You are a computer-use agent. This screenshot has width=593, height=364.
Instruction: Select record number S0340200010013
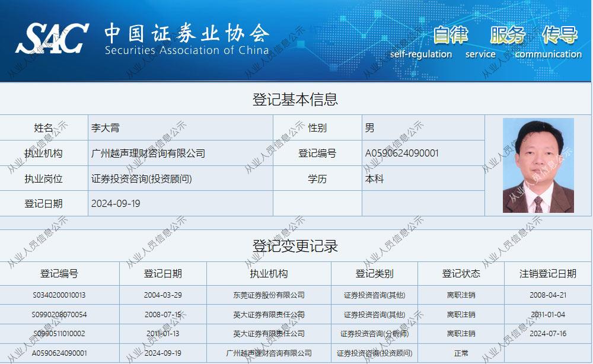point(59,295)
